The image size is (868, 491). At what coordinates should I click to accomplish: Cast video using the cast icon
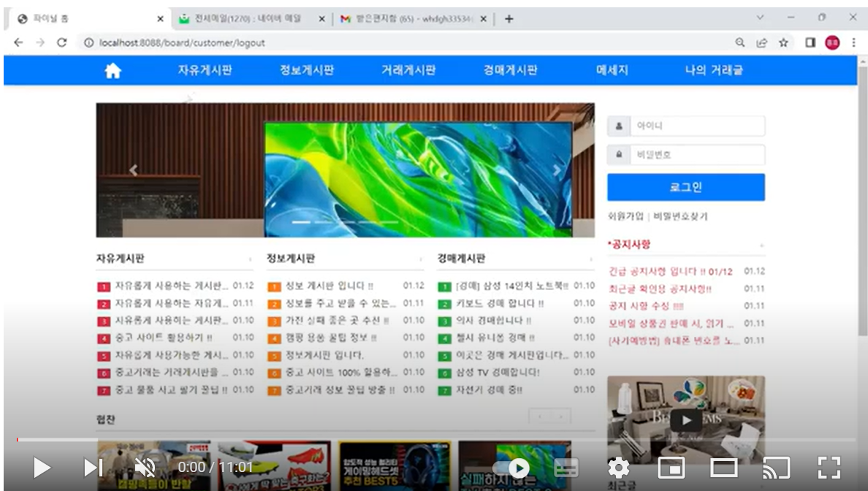point(776,468)
